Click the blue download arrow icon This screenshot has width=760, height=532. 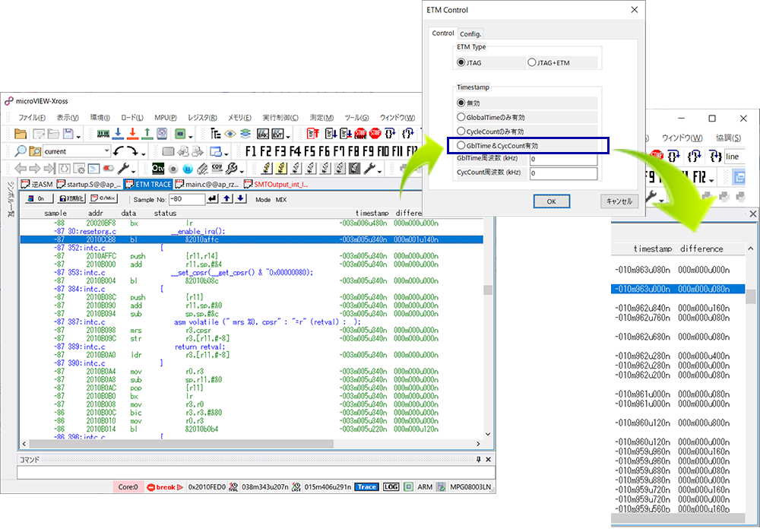[x=118, y=134]
